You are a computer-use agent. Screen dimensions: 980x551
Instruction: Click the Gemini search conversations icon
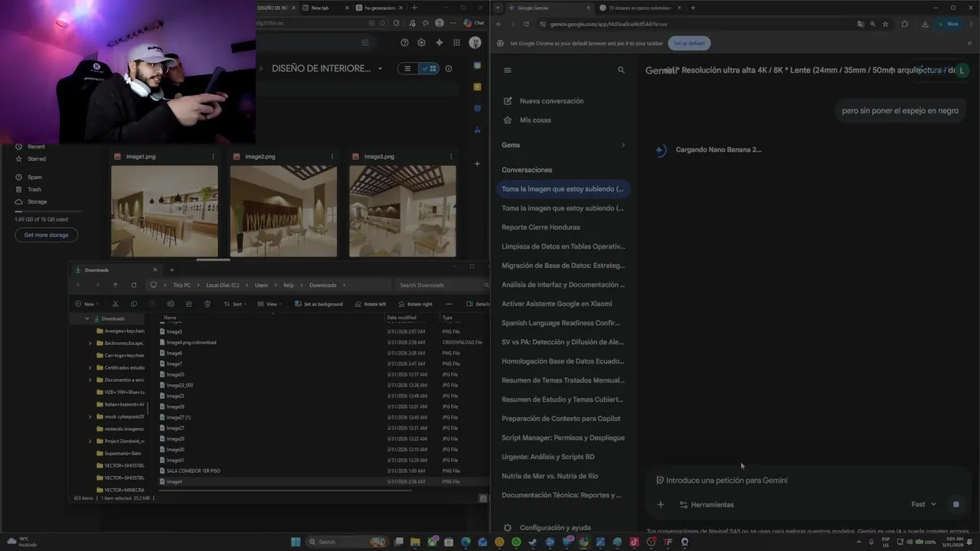click(621, 70)
